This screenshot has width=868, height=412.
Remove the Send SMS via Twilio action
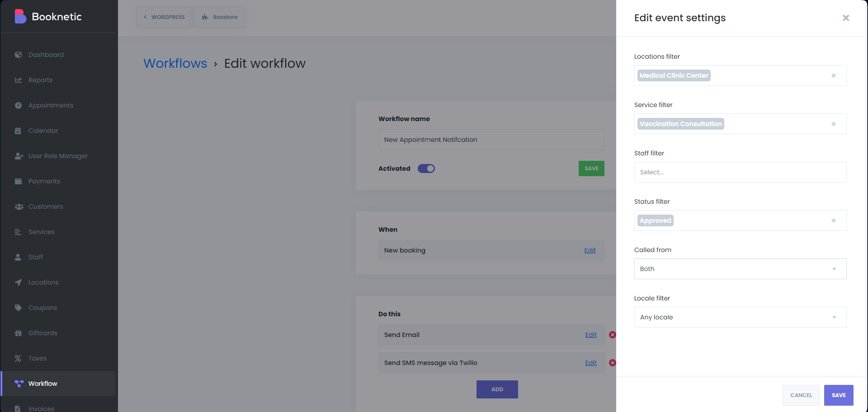tap(612, 363)
